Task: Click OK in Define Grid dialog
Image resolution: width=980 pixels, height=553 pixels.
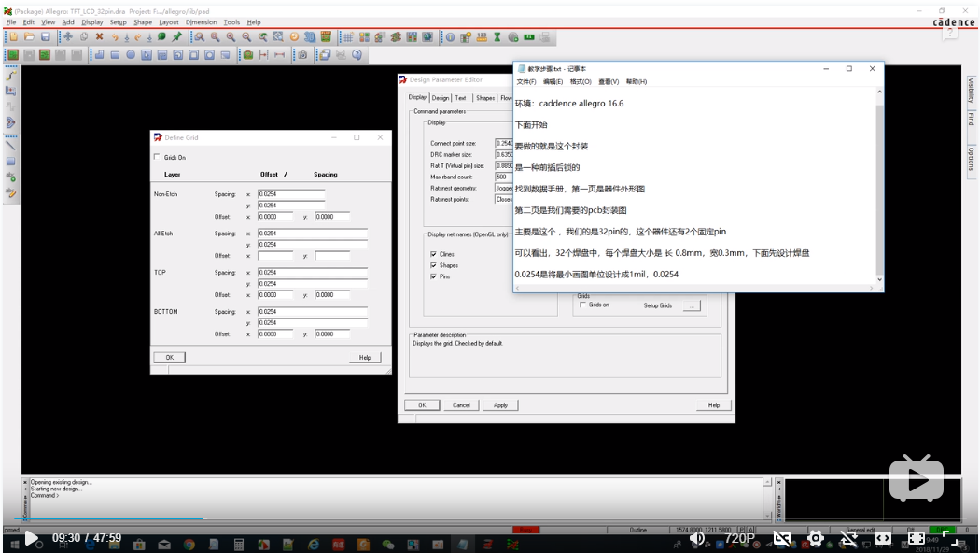Action: [169, 357]
